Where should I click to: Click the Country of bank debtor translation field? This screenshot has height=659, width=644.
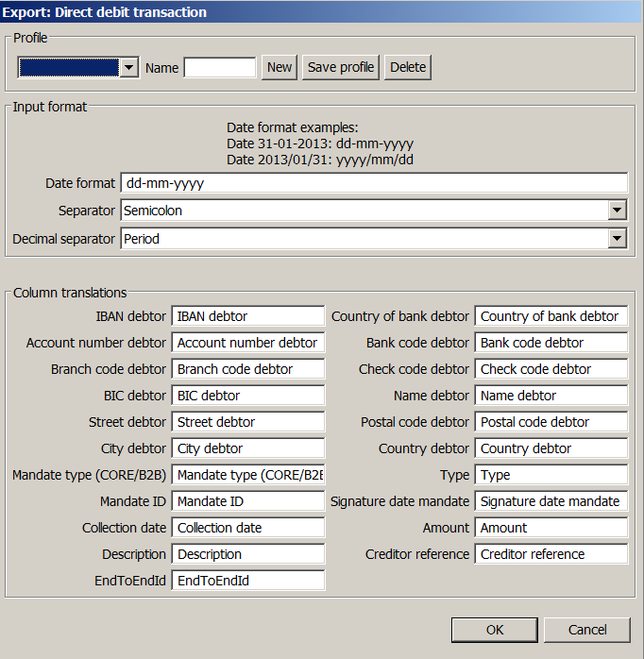click(551, 316)
